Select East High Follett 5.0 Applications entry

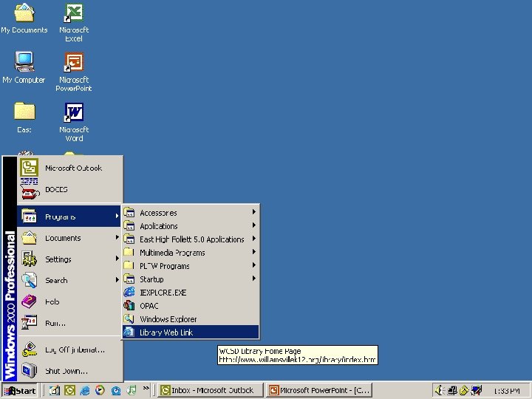pos(191,239)
